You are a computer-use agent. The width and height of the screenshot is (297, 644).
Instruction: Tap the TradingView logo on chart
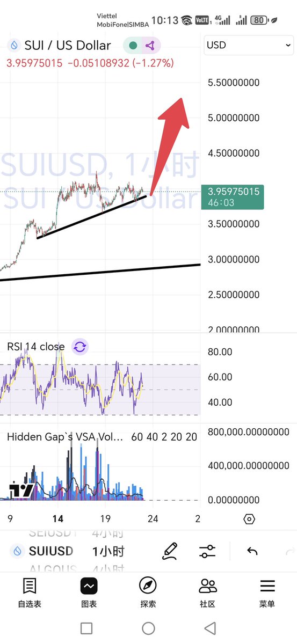pos(22,490)
